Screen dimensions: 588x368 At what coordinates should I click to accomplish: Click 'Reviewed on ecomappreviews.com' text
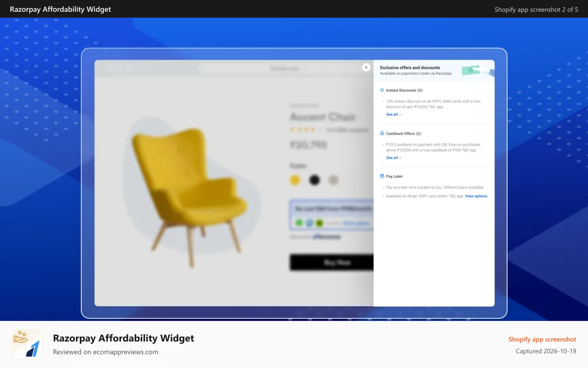(x=105, y=352)
